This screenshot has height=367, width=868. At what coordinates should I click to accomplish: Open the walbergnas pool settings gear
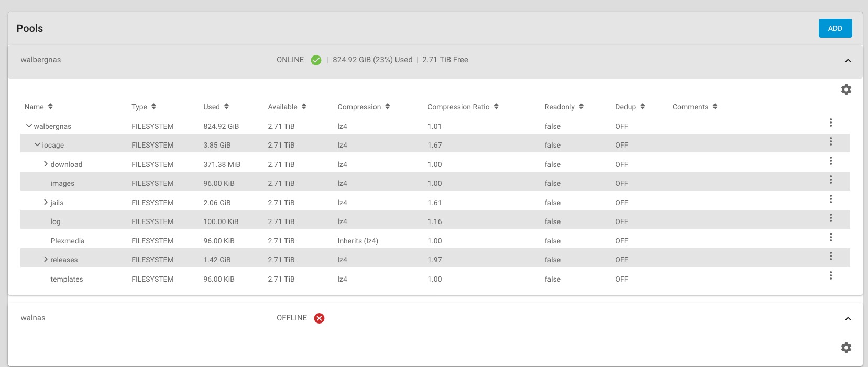tap(846, 90)
